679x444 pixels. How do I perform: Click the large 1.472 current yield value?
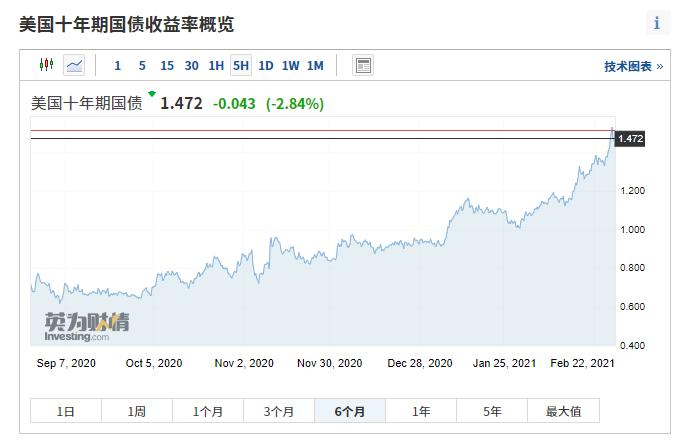click(181, 104)
